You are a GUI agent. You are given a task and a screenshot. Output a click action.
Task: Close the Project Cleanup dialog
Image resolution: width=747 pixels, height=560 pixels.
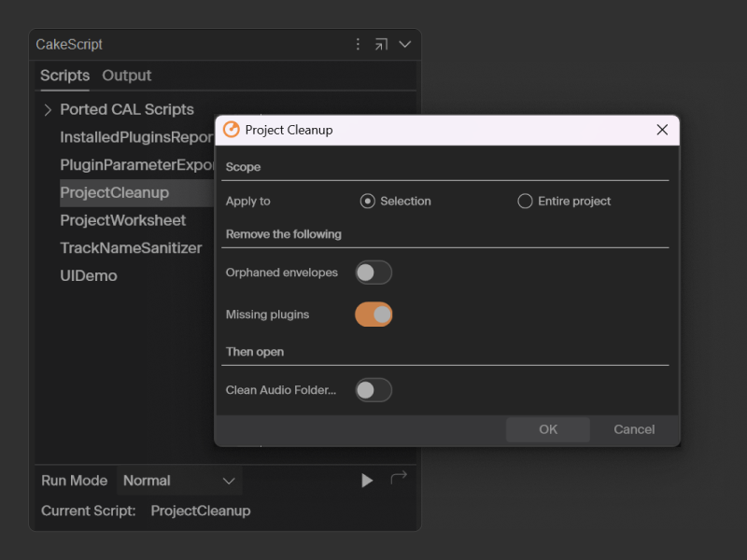pyautogui.click(x=662, y=130)
